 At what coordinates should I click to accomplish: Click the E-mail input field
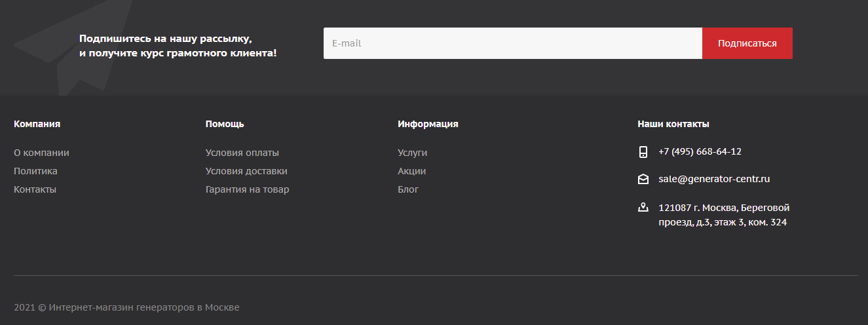click(x=513, y=43)
